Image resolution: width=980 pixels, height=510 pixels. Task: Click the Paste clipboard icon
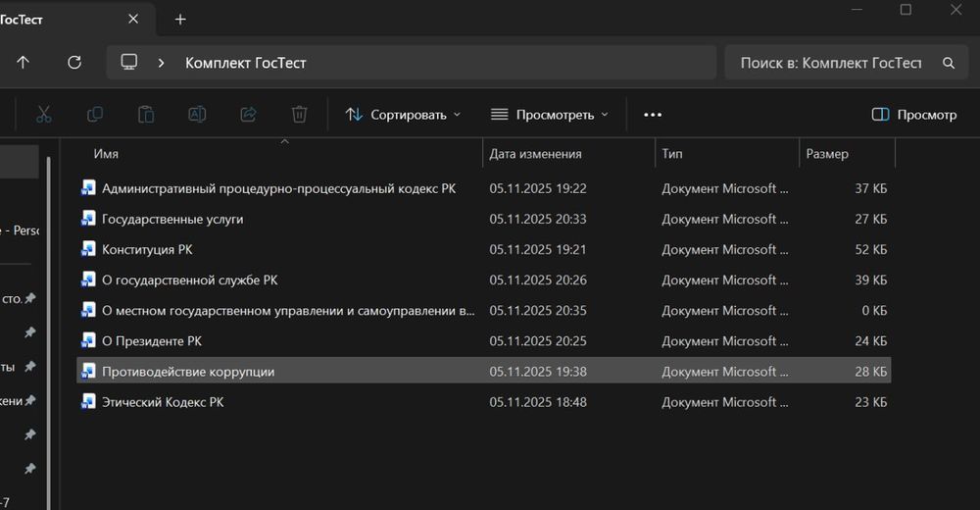[146, 115]
